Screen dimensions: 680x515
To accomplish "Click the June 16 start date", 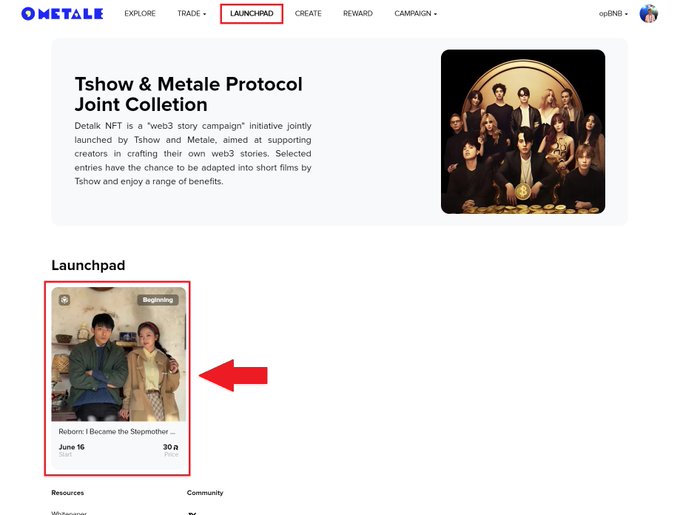I will pyautogui.click(x=72, y=447).
